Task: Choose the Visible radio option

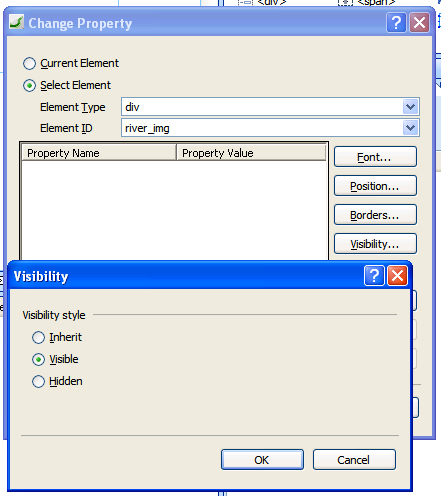Action: [38, 360]
